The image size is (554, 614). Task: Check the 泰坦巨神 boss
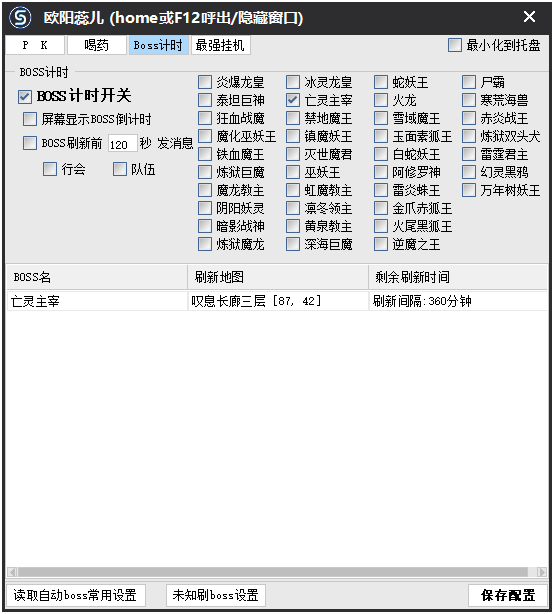click(205, 100)
